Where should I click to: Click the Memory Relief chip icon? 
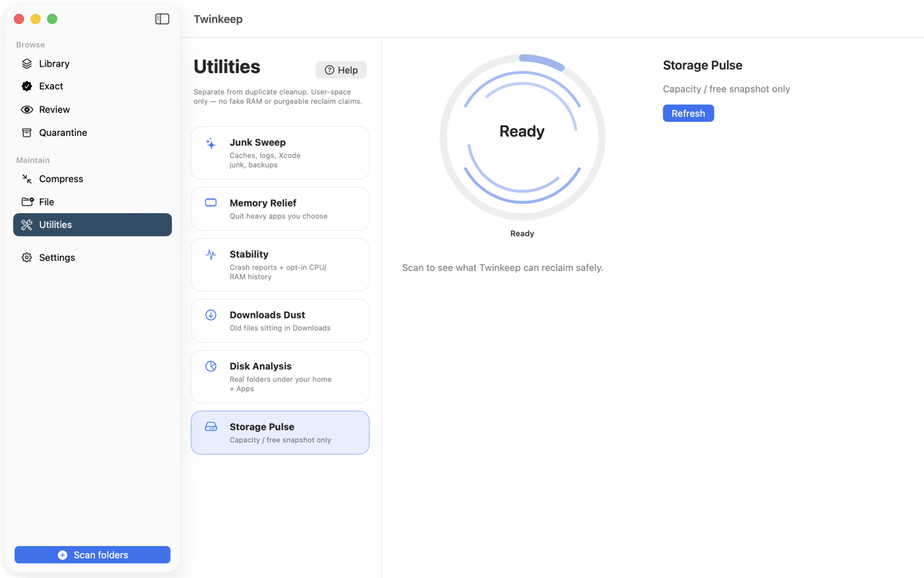211,203
